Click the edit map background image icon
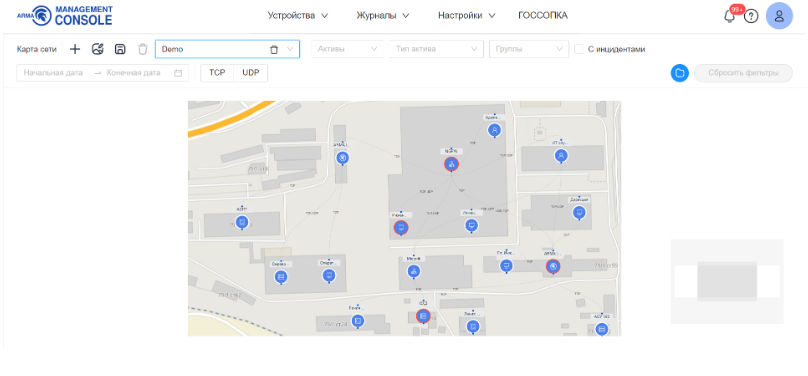The height and width of the screenshot is (376, 808). click(x=97, y=49)
